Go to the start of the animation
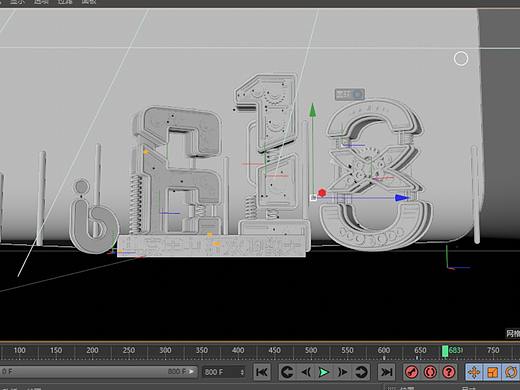Screen dimensions: 520x390 pos(262,372)
